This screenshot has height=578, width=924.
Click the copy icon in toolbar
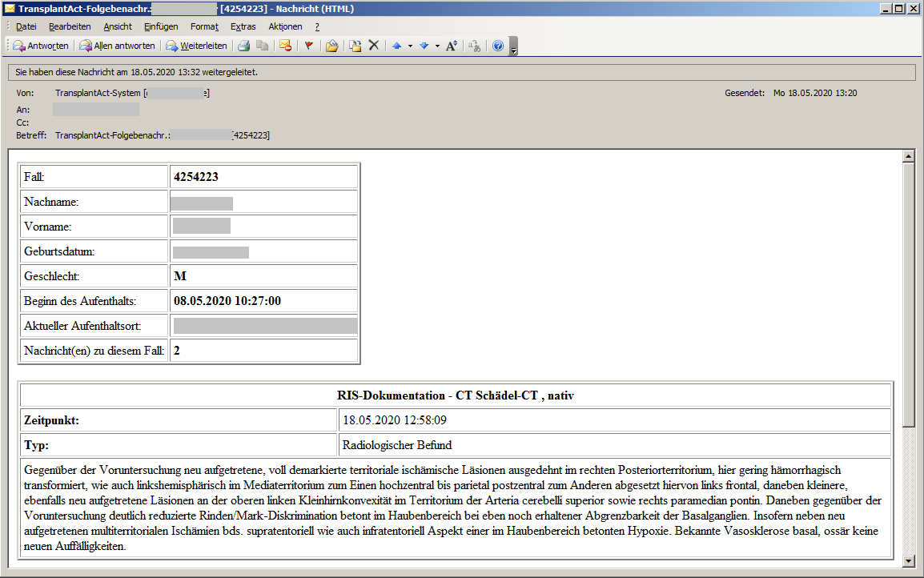pos(262,46)
